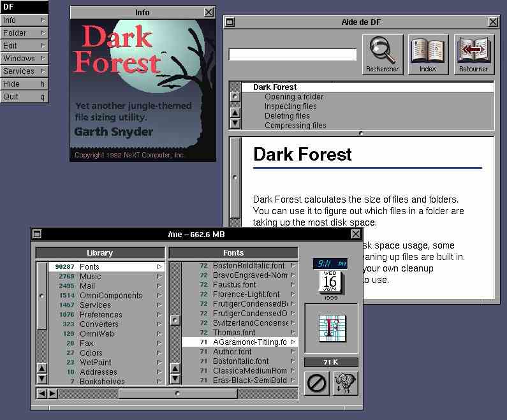Click the elephant compress icon button

[345, 384]
